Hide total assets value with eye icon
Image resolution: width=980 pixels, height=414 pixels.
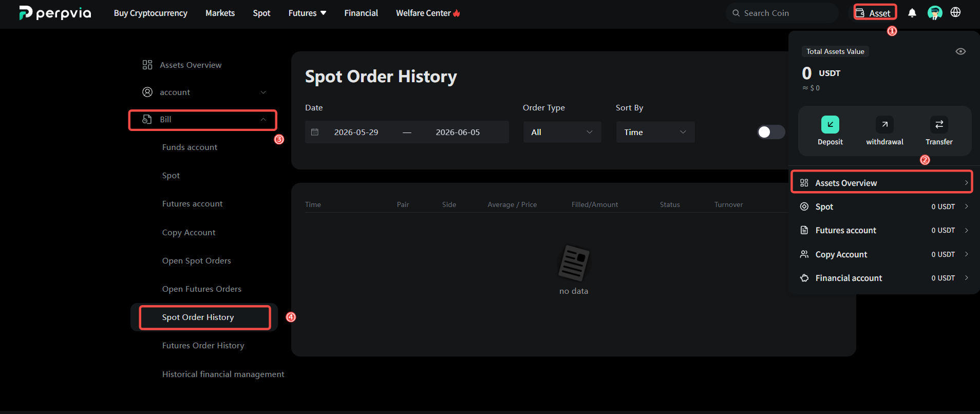[x=960, y=51]
